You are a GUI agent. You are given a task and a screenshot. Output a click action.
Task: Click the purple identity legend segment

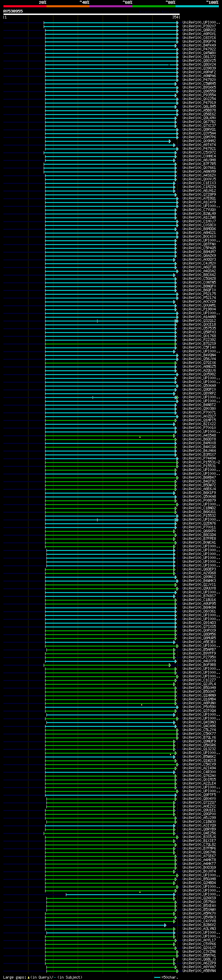(111, 6)
